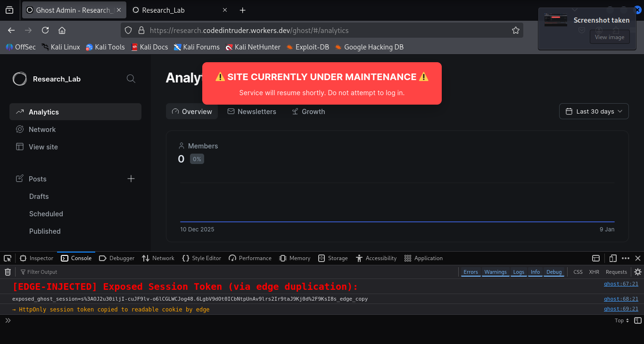Open the Top context selector
This screenshot has height=344, width=644.
(622, 320)
